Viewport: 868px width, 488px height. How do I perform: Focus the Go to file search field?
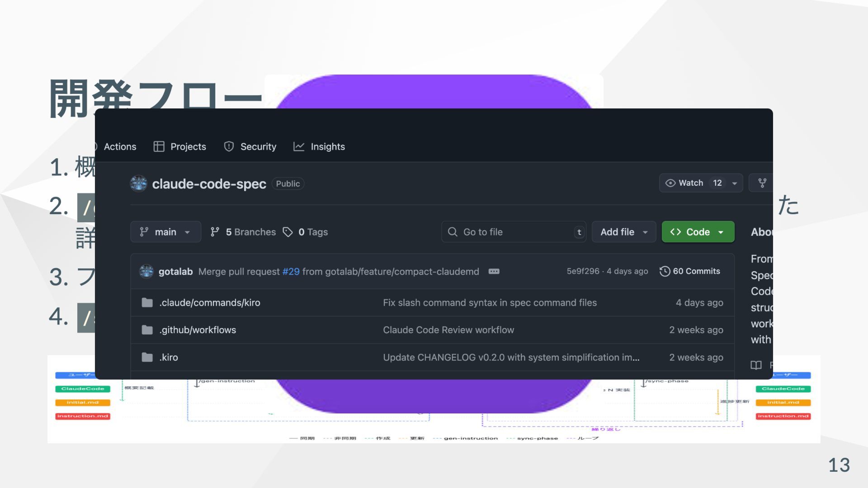point(514,232)
